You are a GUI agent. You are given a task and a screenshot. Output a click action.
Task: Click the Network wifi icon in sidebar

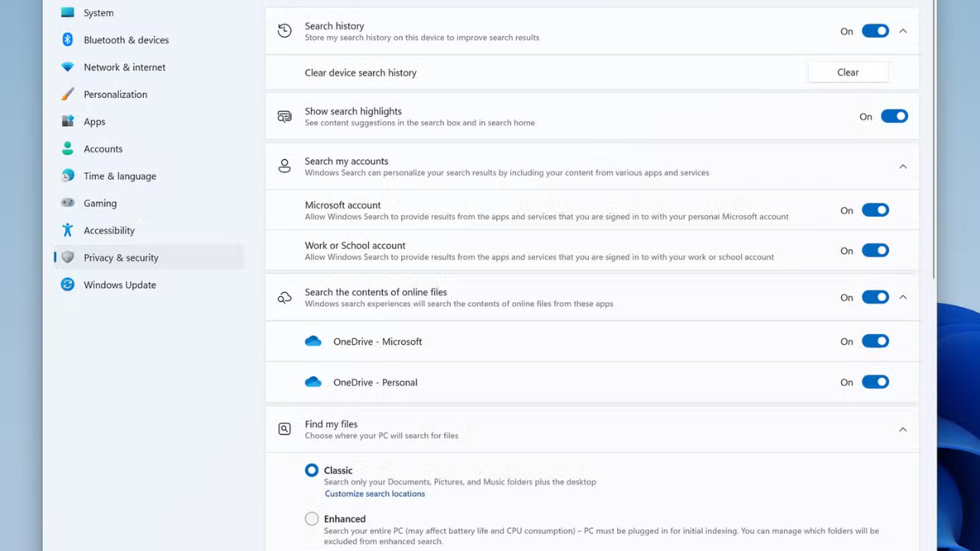pyautogui.click(x=67, y=67)
